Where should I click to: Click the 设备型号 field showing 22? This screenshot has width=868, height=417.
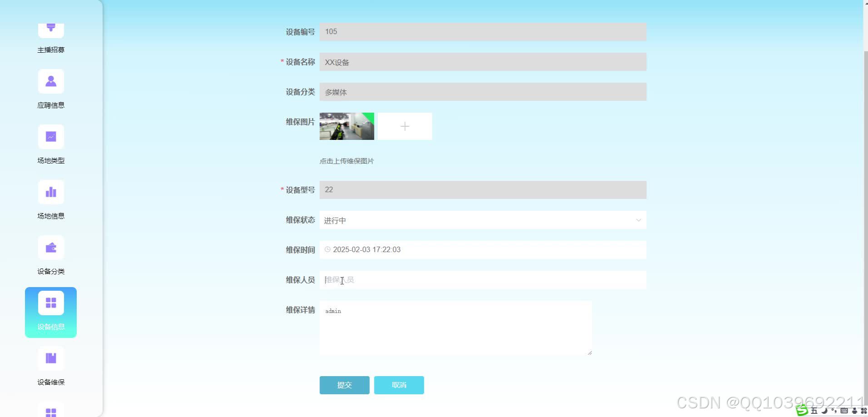[483, 190]
